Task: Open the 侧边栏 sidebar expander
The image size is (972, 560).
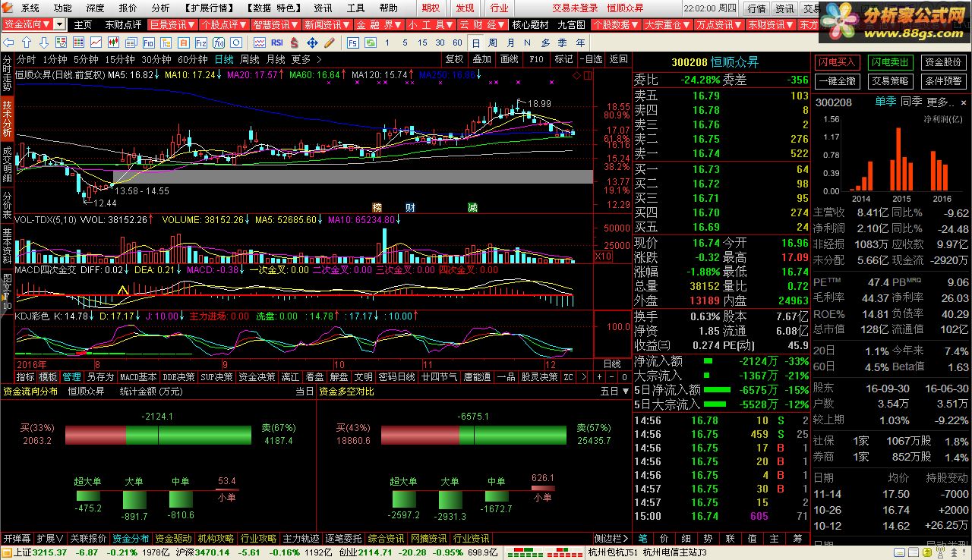Action: coord(612,538)
